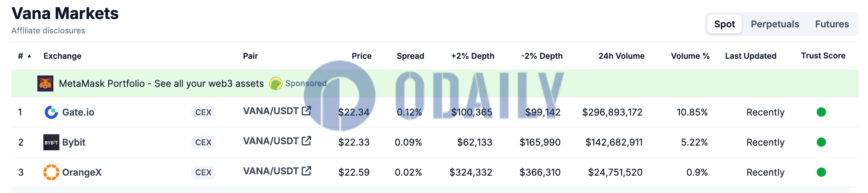Sort table by Trust Score header
The width and height of the screenshot is (868, 193).
(x=823, y=56)
